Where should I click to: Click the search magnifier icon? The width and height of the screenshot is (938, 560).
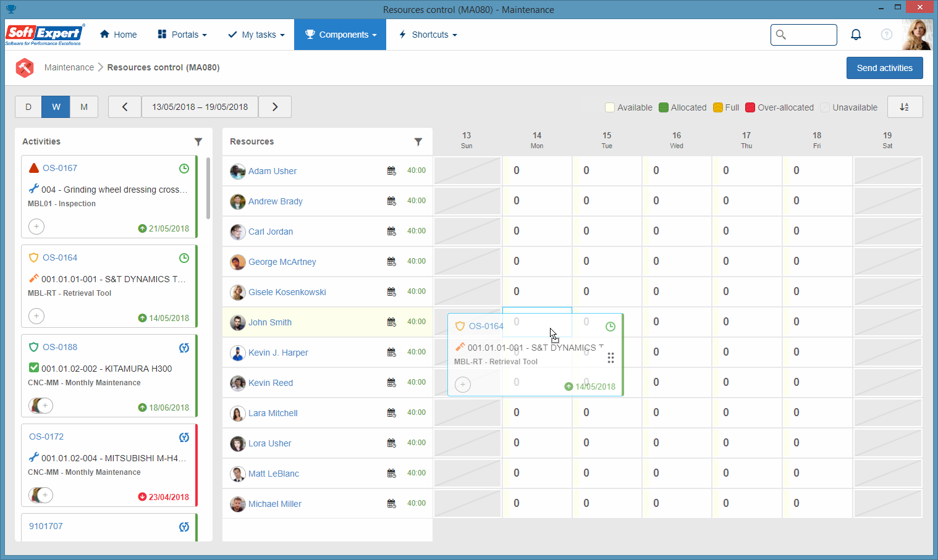point(781,35)
